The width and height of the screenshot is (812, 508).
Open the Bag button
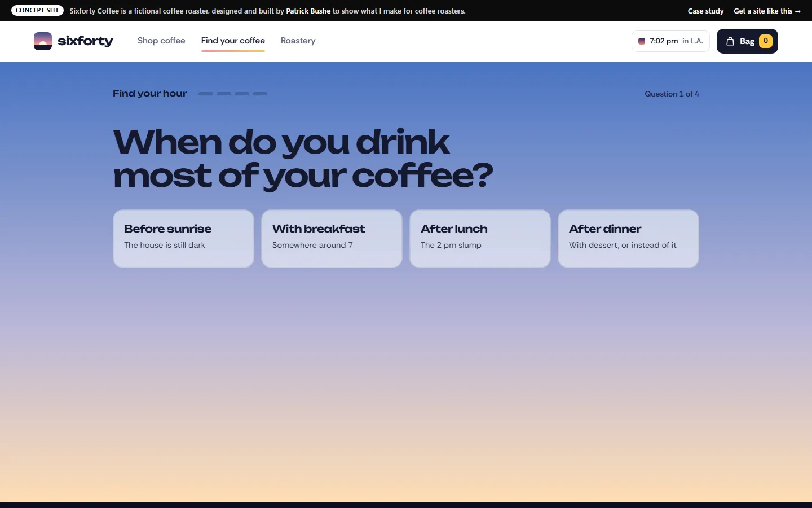click(x=747, y=41)
